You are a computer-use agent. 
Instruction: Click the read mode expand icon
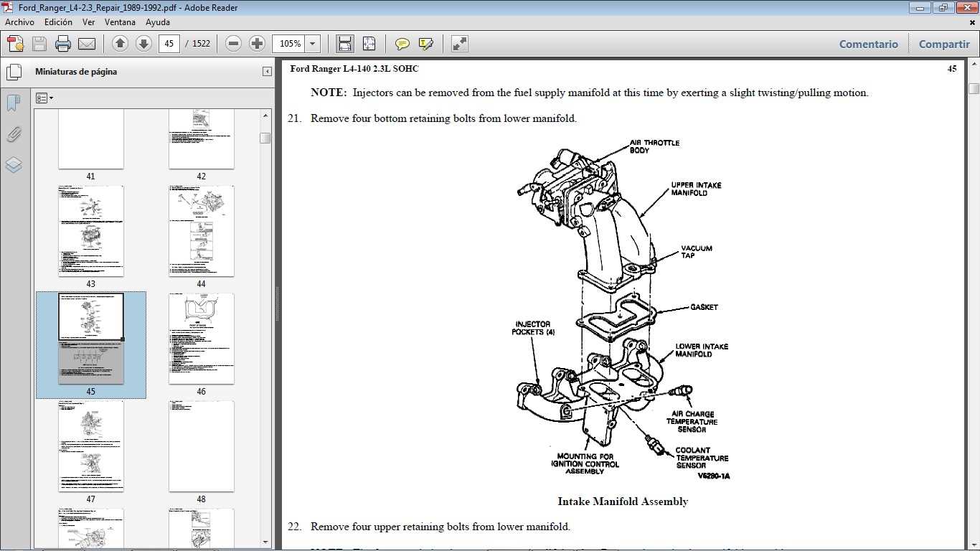460,44
